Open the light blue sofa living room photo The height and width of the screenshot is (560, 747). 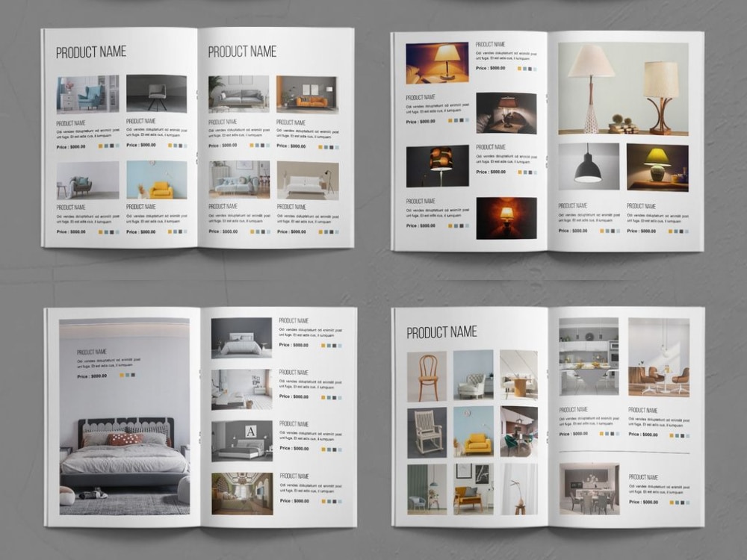pyautogui.click(x=239, y=179)
